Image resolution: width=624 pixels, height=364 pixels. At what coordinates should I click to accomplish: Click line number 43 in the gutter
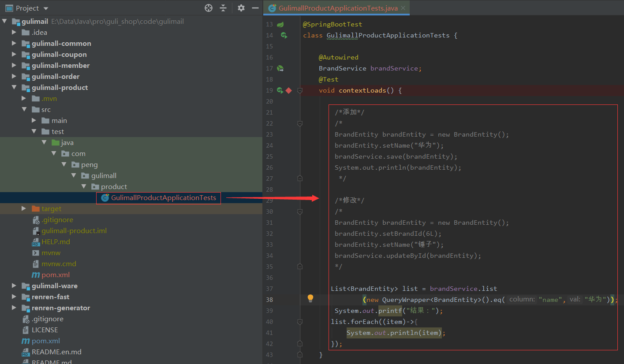pyautogui.click(x=269, y=355)
